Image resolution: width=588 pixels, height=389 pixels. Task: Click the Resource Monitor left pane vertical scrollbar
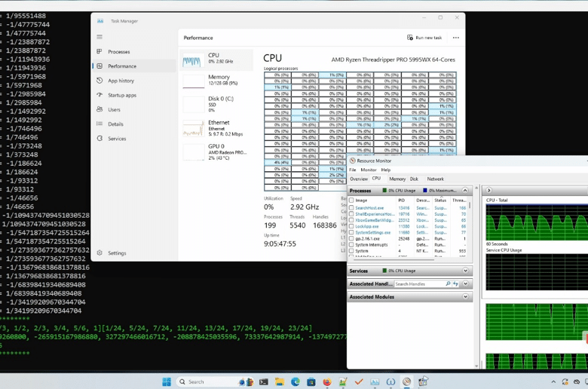(476, 276)
